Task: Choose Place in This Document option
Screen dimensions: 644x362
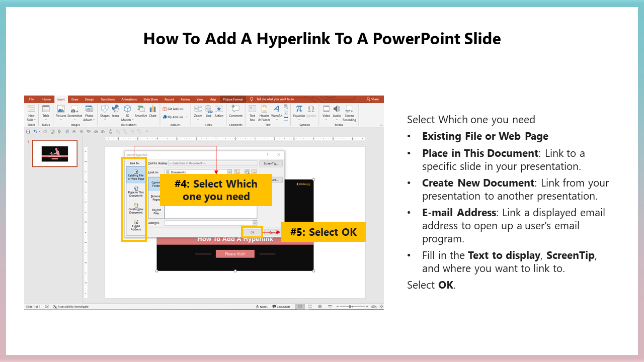Action: pyautogui.click(x=136, y=192)
